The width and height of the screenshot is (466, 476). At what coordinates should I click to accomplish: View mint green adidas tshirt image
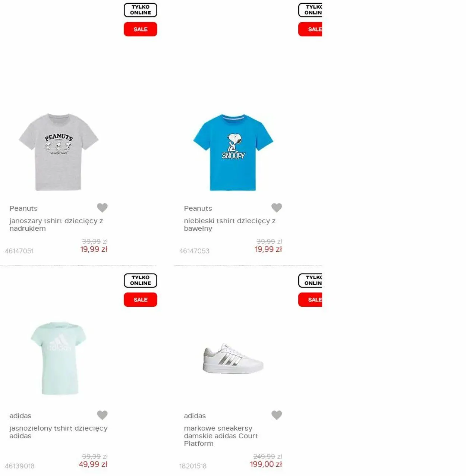coord(58,358)
